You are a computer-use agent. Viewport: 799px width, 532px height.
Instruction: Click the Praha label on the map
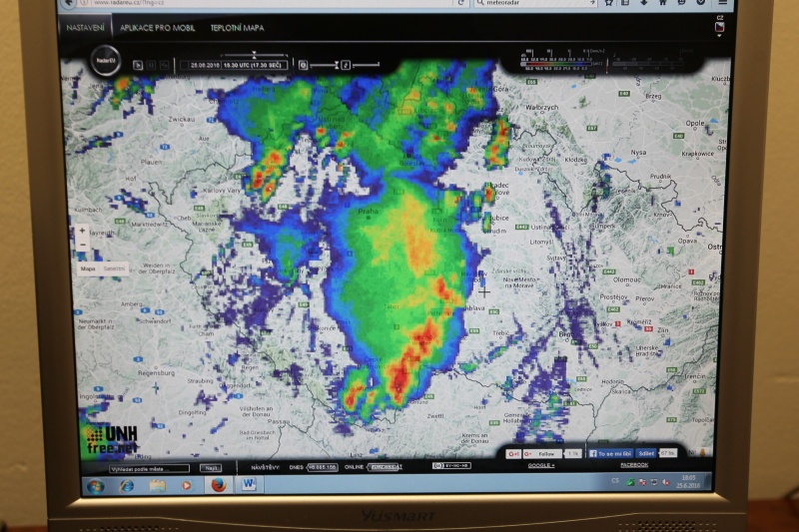pos(368,211)
